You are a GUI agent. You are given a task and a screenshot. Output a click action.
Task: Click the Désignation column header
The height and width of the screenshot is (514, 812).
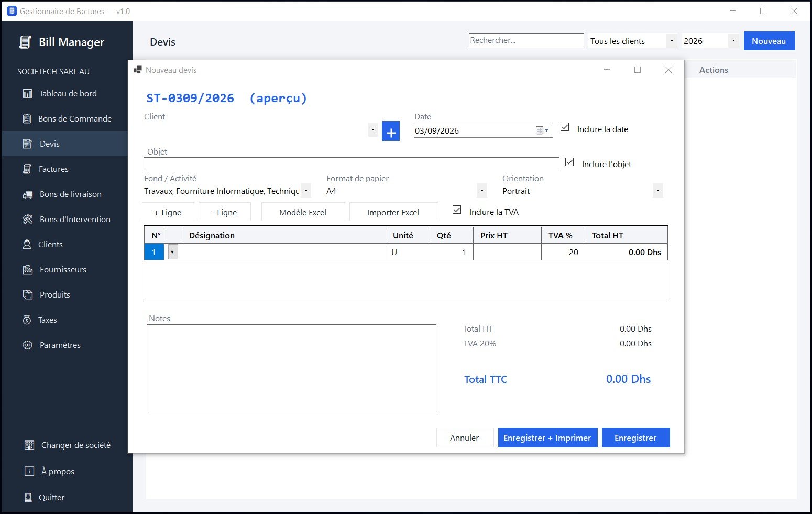pyautogui.click(x=284, y=235)
